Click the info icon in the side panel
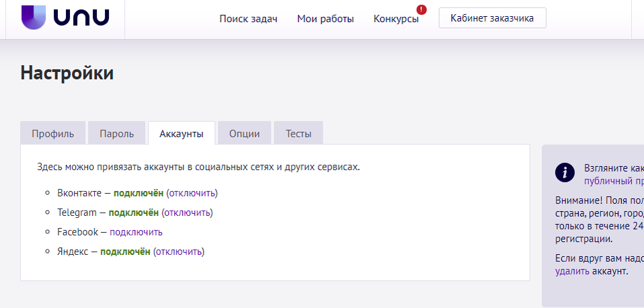 click(565, 172)
